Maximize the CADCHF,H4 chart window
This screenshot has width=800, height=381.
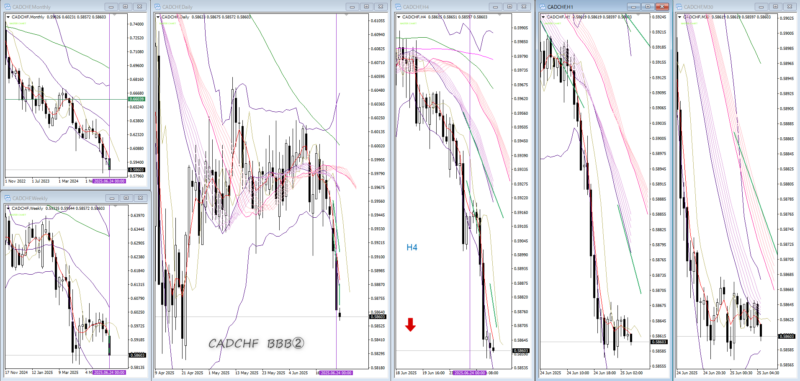click(x=510, y=7)
